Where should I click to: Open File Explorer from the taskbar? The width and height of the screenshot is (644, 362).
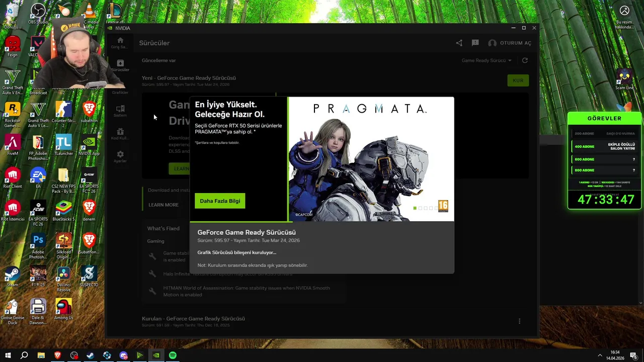pos(41,355)
